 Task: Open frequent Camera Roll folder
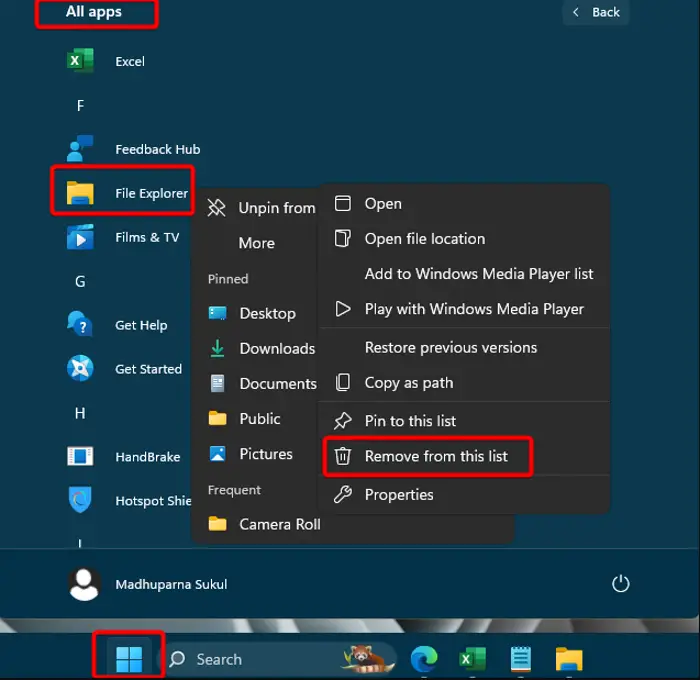[264, 524]
